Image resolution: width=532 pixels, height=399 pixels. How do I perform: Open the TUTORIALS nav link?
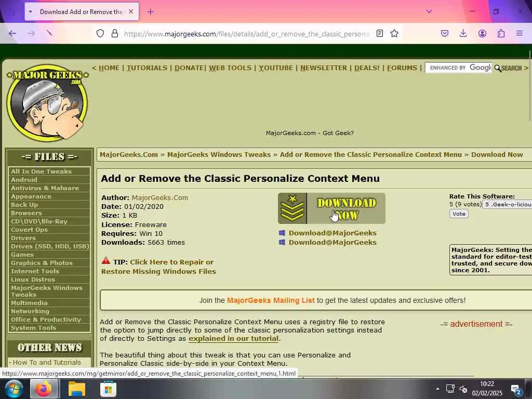[147, 68]
